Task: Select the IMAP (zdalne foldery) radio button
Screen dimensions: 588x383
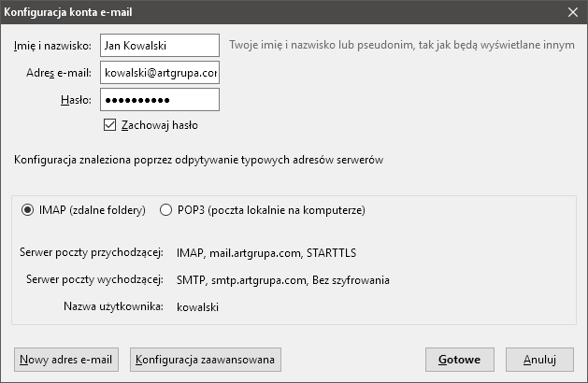Action: (x=27, y=210)
